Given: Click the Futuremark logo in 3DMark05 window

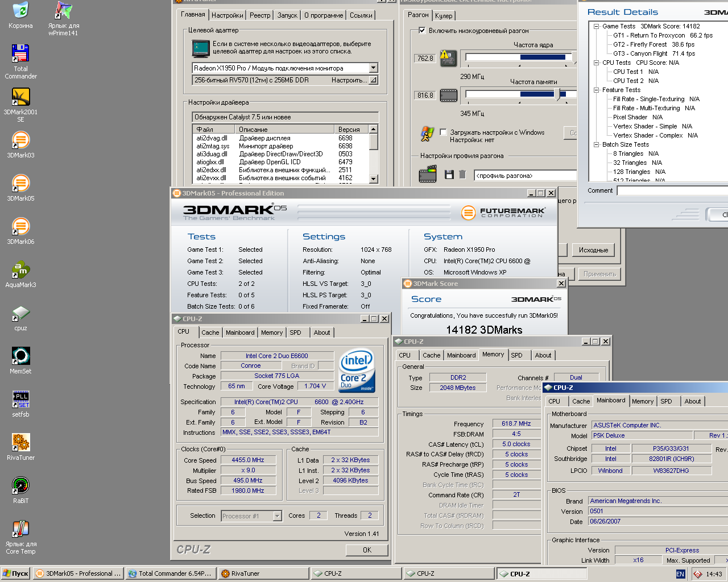Looking at the screenshot, I should tap(503, 213).
